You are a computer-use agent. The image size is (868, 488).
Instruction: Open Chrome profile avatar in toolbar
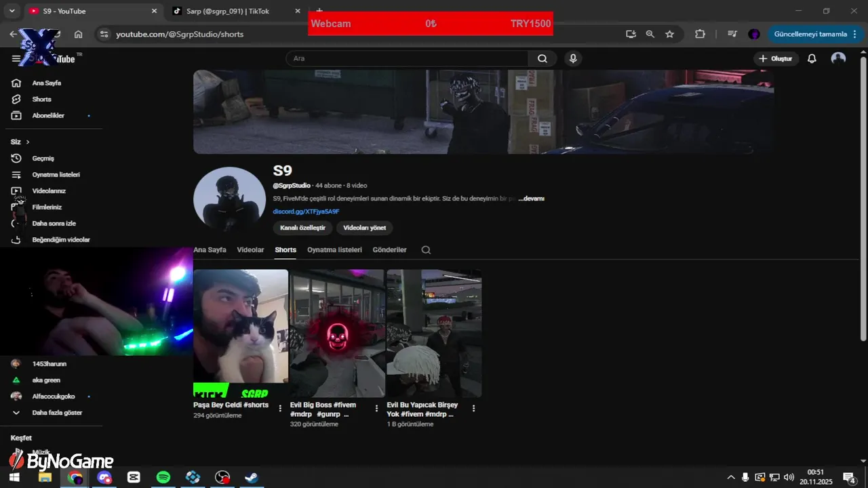point(753,34)
